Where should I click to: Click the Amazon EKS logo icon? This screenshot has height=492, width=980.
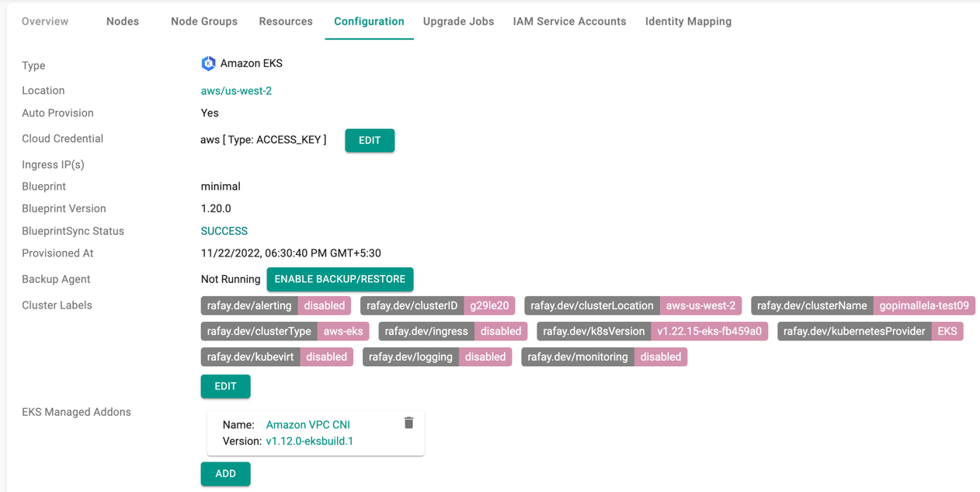[x=208, y=64]
